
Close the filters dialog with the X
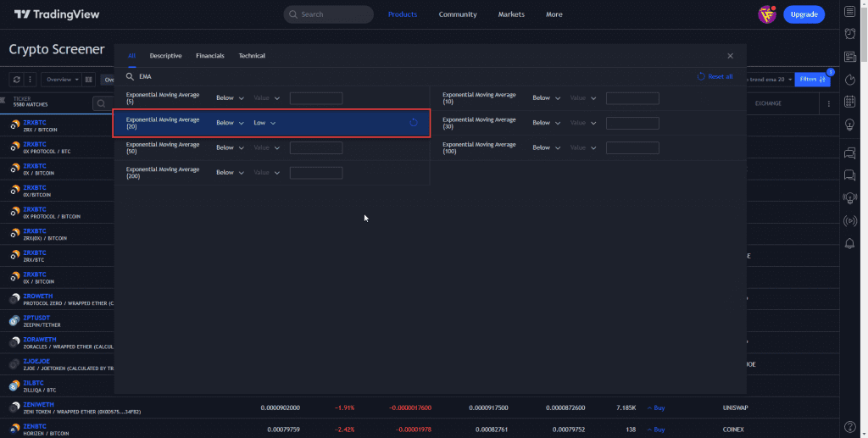730,56
